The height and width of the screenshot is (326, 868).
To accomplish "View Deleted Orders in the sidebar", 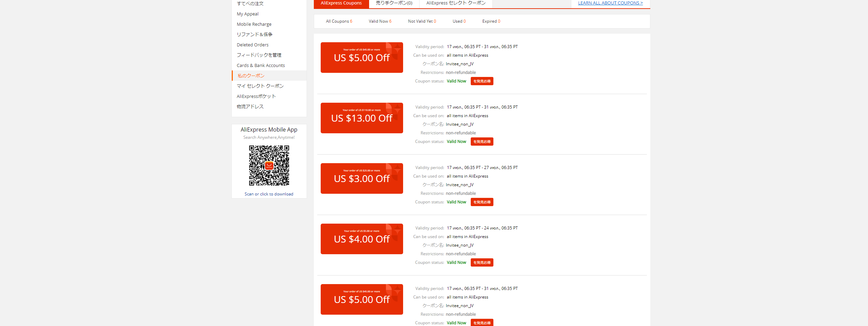I will (253, 45).
